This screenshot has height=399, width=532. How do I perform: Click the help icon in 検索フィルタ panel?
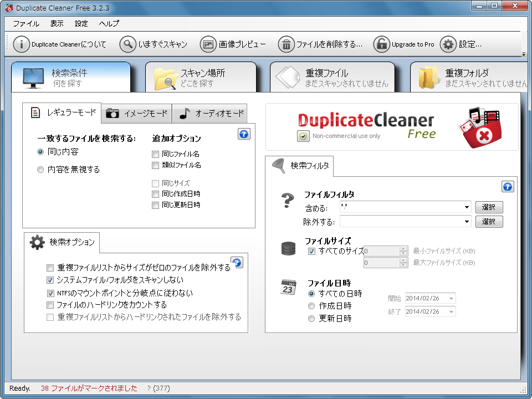[508, 187]
